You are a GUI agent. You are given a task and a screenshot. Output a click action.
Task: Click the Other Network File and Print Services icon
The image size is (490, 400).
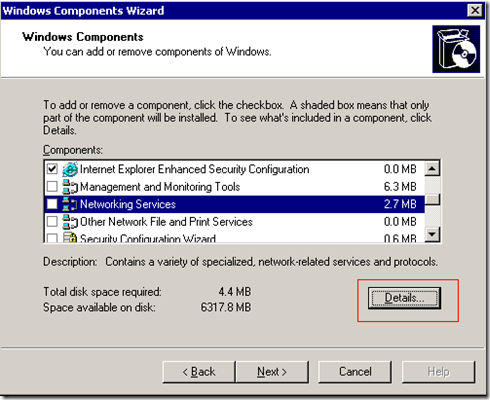70,222
